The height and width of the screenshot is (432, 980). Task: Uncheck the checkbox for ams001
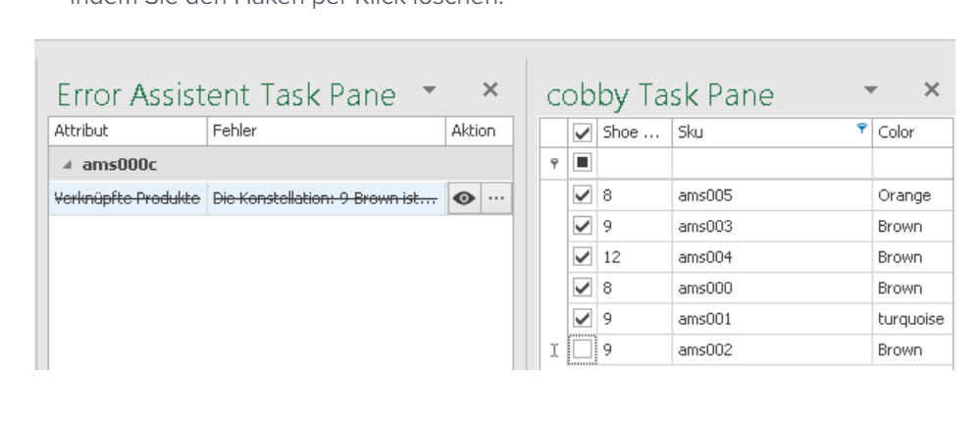tap(582, 319)
